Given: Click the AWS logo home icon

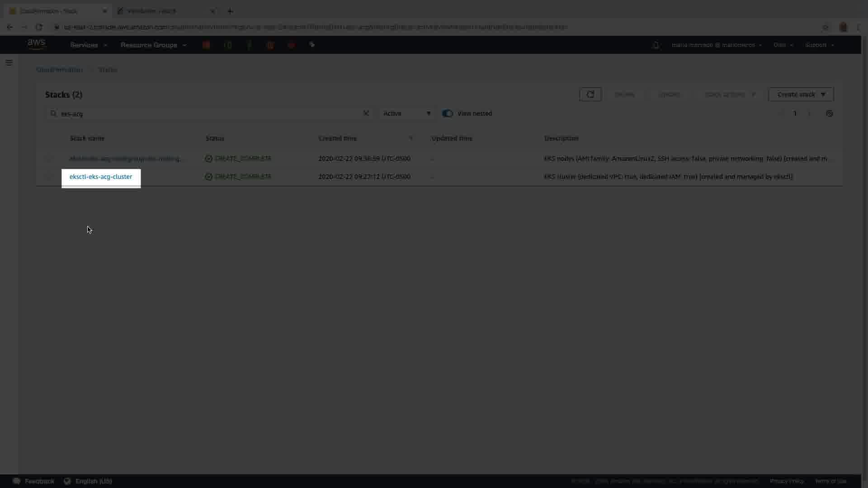Looking at the screenshot, I should 36,44.
